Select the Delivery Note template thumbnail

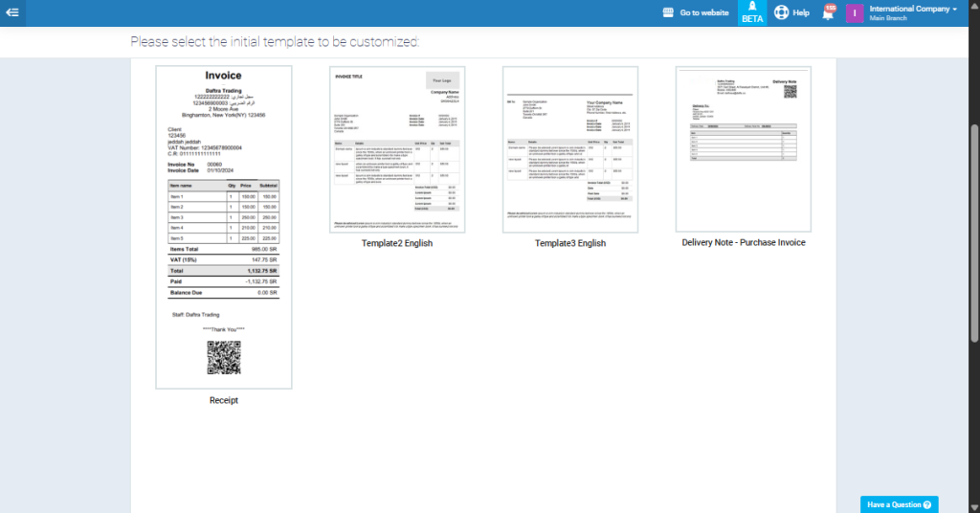[743, 149]
